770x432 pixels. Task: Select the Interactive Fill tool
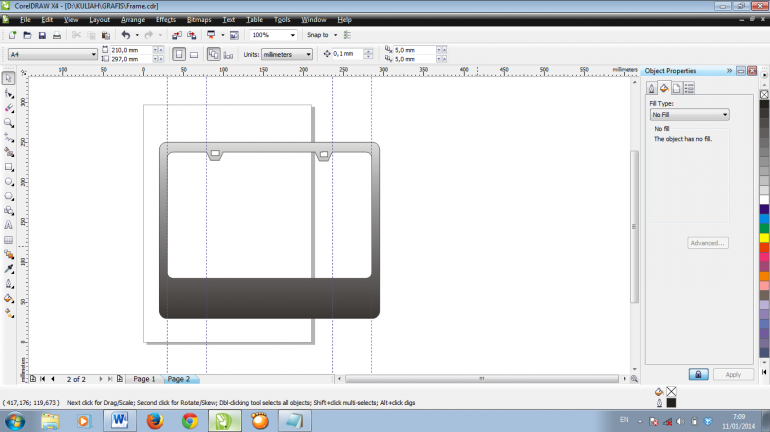(x=8, y=313)
